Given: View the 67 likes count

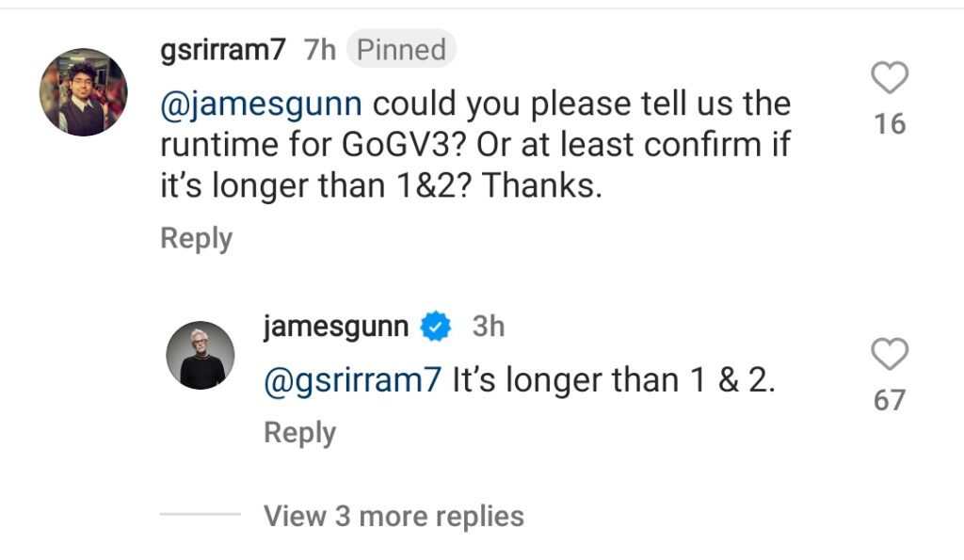Looking at the screenshot, I should 890,400.
